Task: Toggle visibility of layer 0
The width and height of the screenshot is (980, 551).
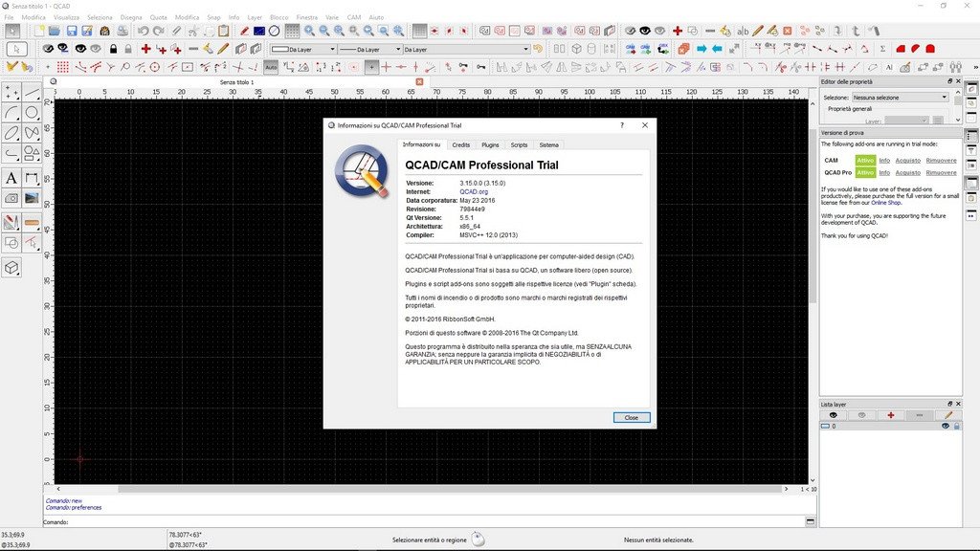Action: coord(946,426)
